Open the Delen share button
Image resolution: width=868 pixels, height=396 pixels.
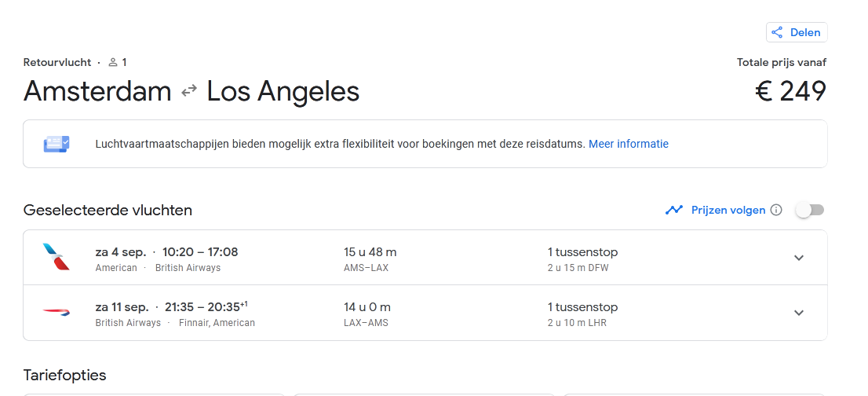[797, 32]
